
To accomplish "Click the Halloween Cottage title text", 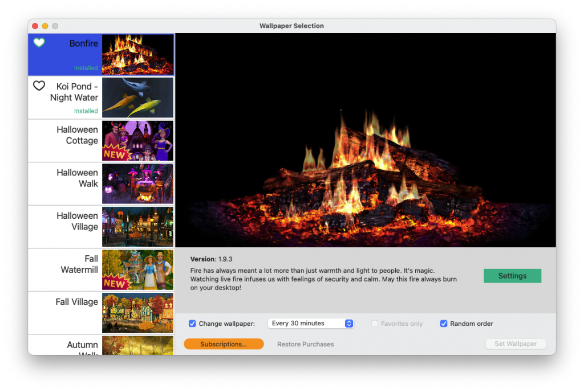I will 77,135.
